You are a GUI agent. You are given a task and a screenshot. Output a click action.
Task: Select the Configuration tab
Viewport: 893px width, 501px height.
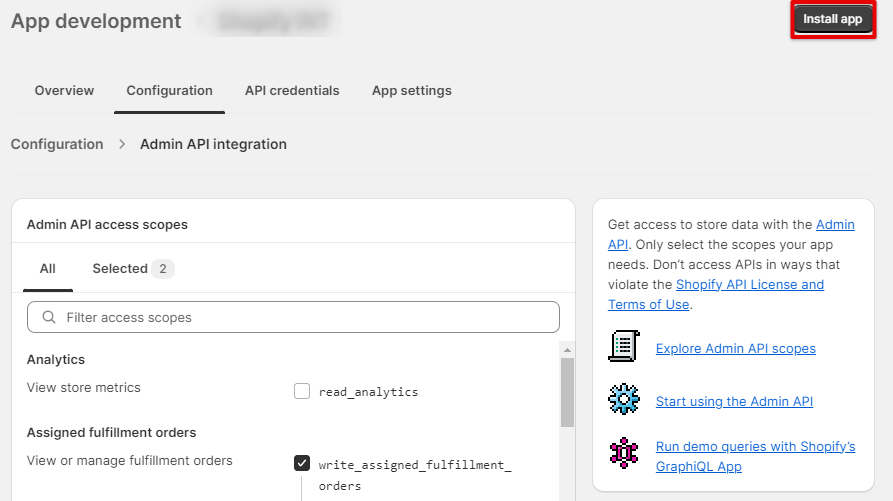[169, 91]
